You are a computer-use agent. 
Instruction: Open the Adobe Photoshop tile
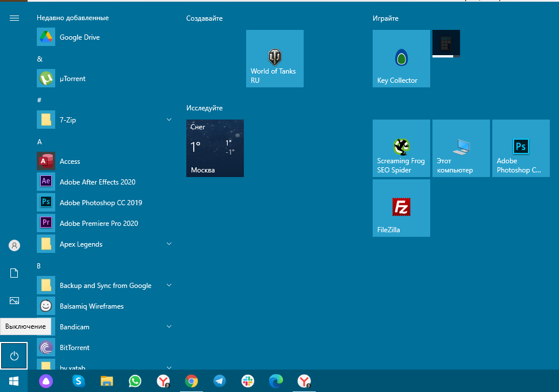click(x=521, y=148)
